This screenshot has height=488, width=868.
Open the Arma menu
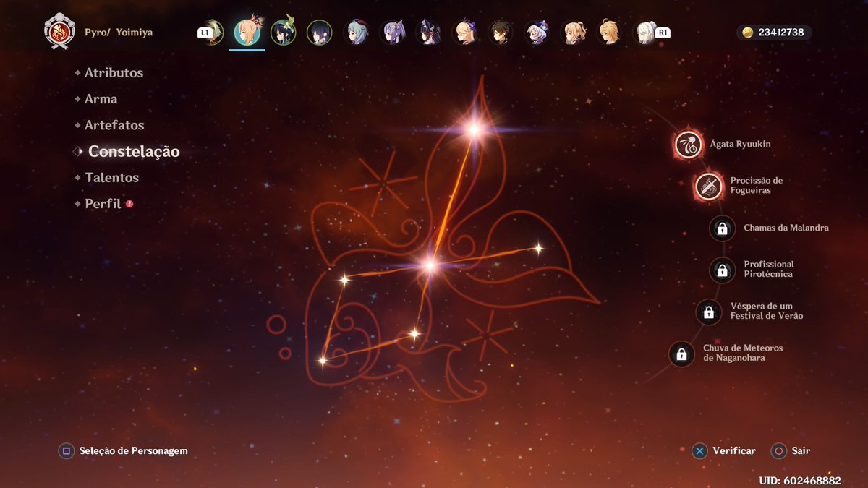[x=101, y=99]
